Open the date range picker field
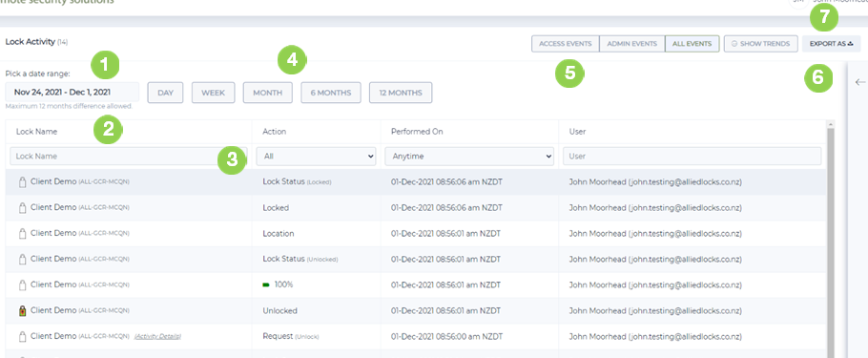Screen dimensions: 868x358 click(x=72, y=92)
